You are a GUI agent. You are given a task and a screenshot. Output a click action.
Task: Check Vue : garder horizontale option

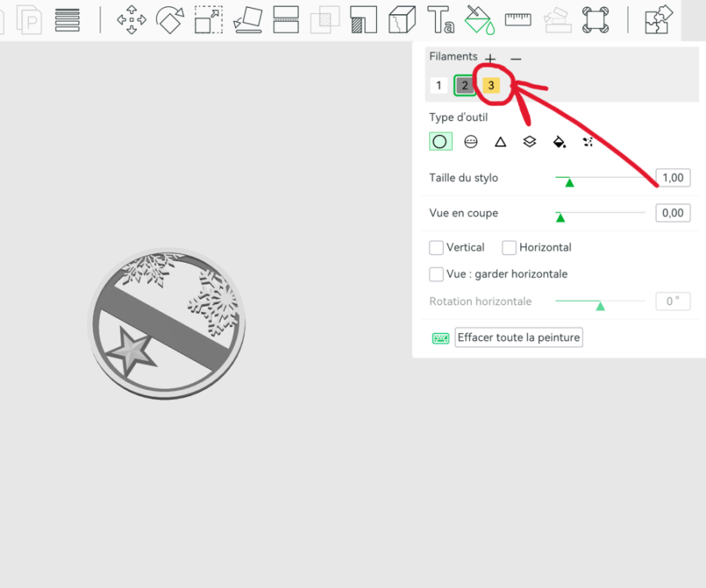coord(436,274)
